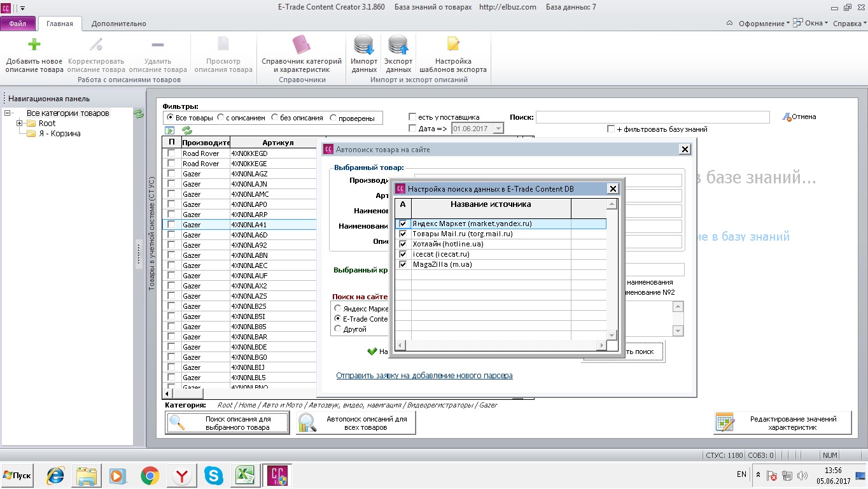Click the Артикул column header
The width and height of the screenshot is (868, 489).
[278, 143]
